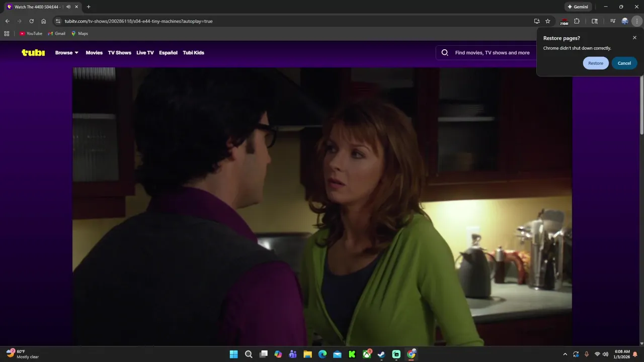Click the video player frame

pos(322,206)
